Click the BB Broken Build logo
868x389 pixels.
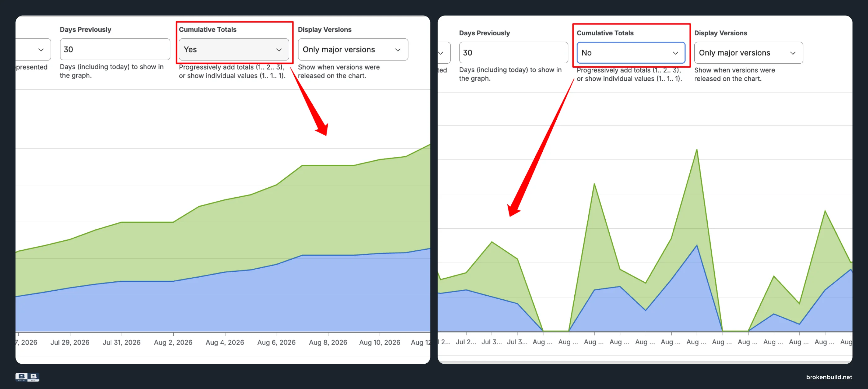(x=27, y=377)
